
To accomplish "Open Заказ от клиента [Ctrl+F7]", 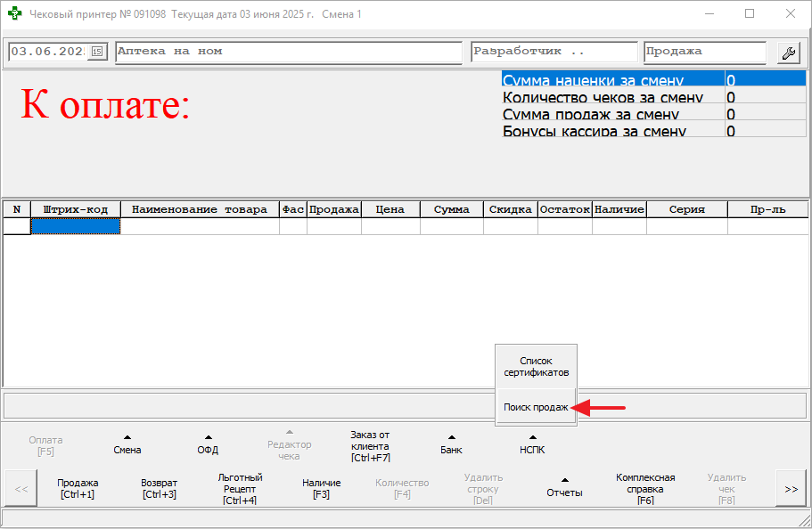I will pyautogui.click(x=371, y=446).
